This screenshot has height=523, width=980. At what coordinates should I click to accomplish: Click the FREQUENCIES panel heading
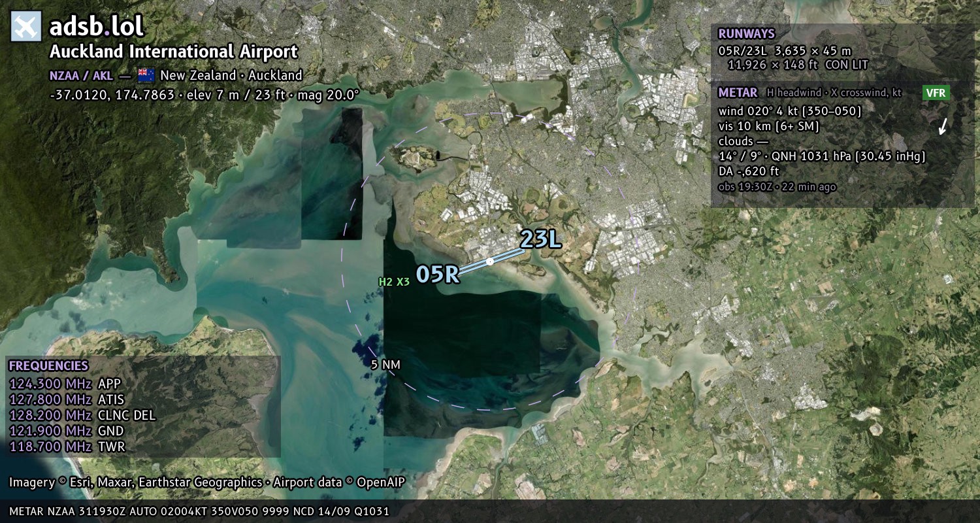pyautogui.click(x=48, y=366)
